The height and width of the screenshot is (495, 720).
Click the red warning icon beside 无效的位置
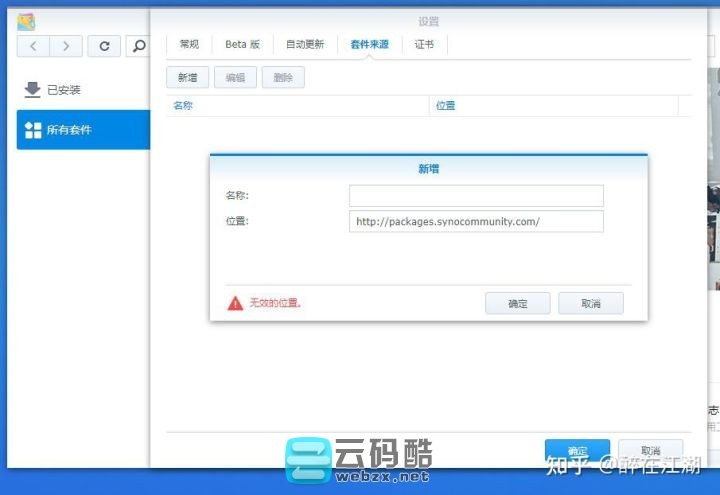click(x=235, y=303)
